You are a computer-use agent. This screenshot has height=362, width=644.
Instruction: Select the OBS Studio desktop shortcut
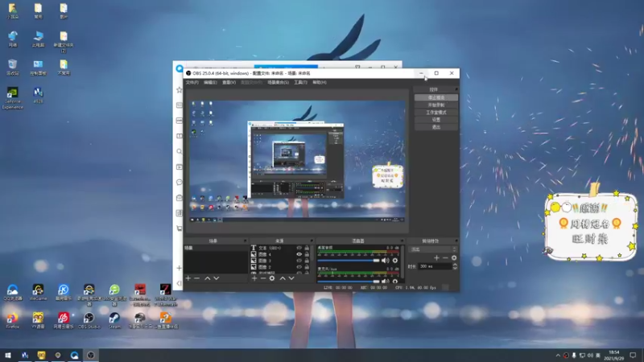[x=89, y=320]
